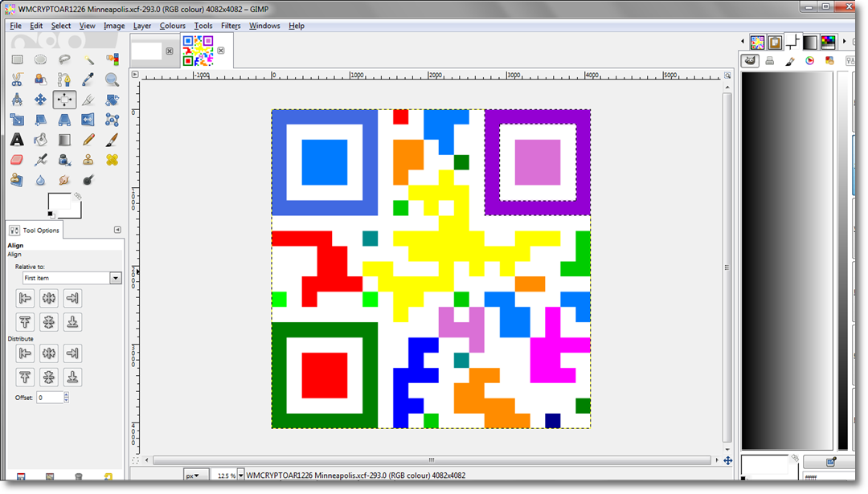
Task: Open the Tool Options tab configure menu
Action: coord(117,230)
